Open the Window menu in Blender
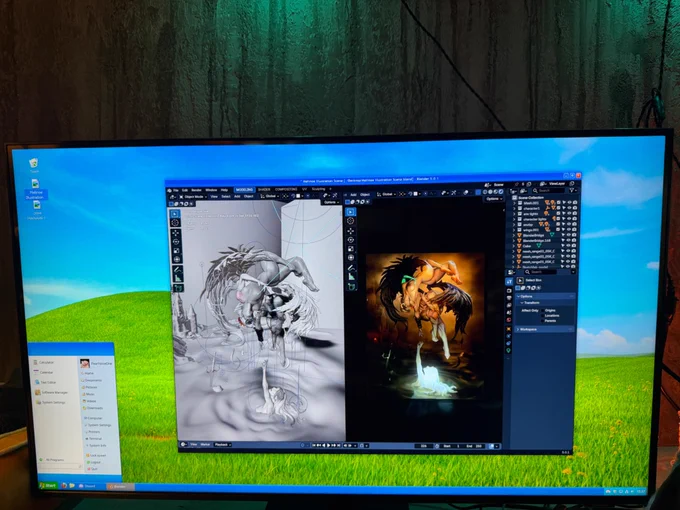The width and height of the screenshot is (680, 510). (211, 190)
